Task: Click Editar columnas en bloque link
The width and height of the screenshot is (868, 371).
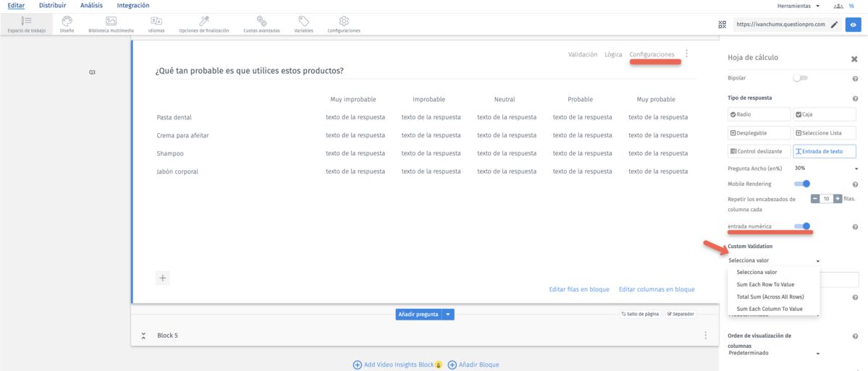Action: (657, 289)
